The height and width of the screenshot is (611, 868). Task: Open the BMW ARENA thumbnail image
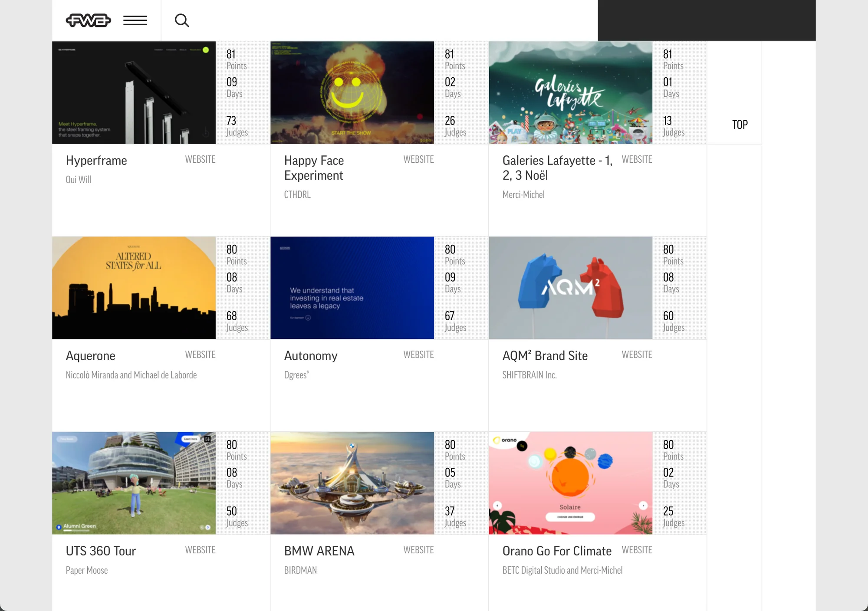point(352,483)
